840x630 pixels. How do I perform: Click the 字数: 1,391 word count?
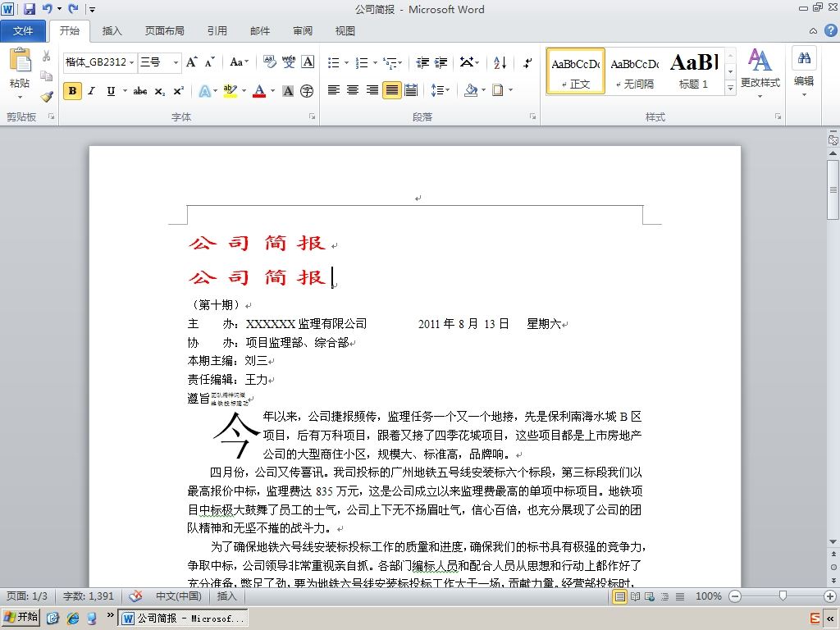tap(89, 596)
